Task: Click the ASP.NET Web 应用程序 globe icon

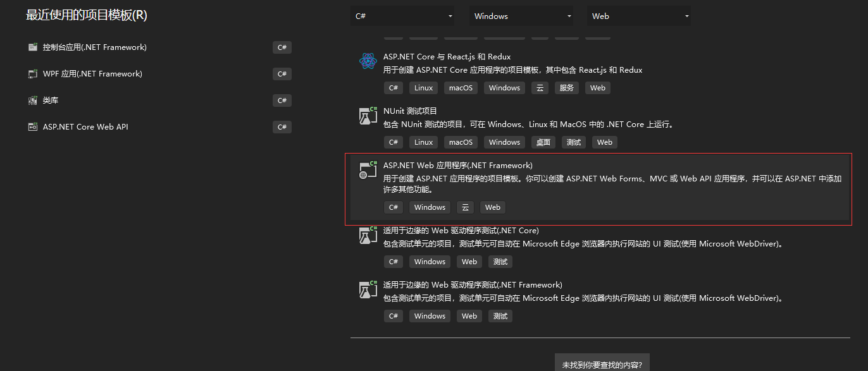Action: tap(368, 170)
